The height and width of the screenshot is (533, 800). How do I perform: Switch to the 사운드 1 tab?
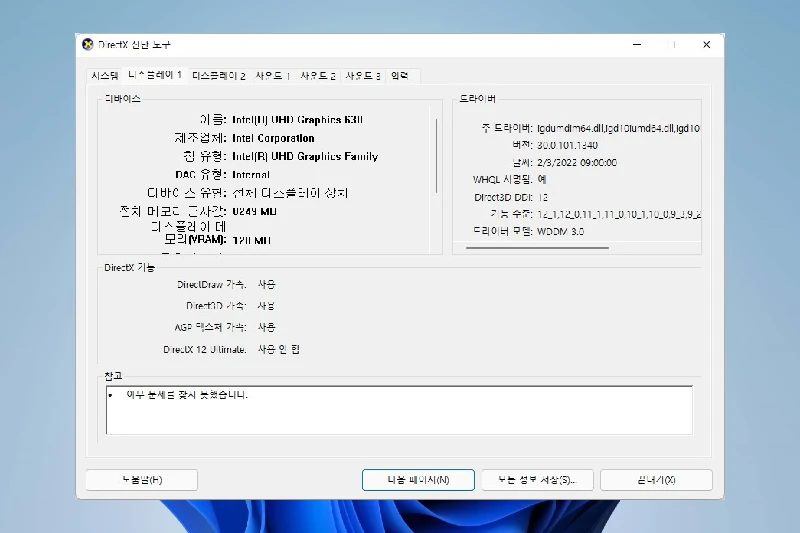(x=272, y=76)
